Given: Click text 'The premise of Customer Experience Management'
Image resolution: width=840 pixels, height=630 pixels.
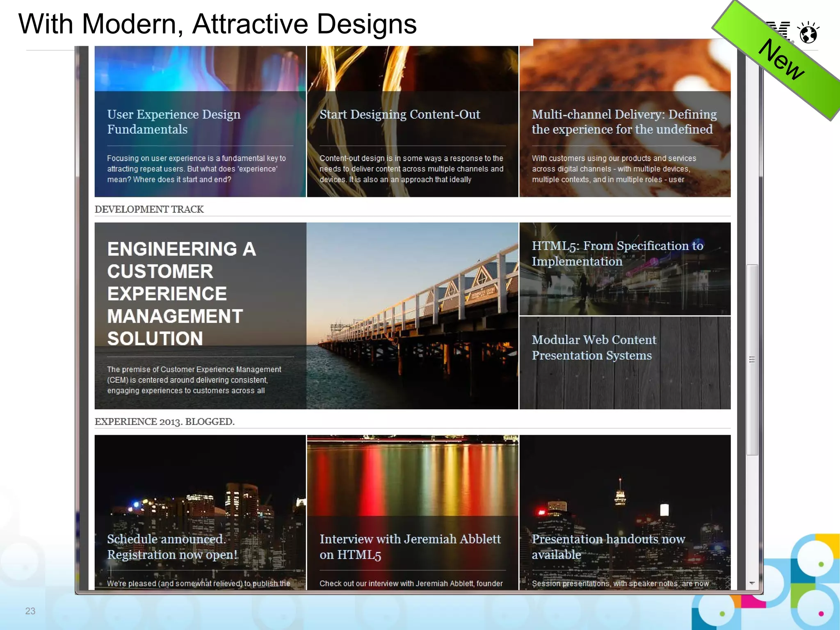Looking at the screenshot, I should pos(194,370).
